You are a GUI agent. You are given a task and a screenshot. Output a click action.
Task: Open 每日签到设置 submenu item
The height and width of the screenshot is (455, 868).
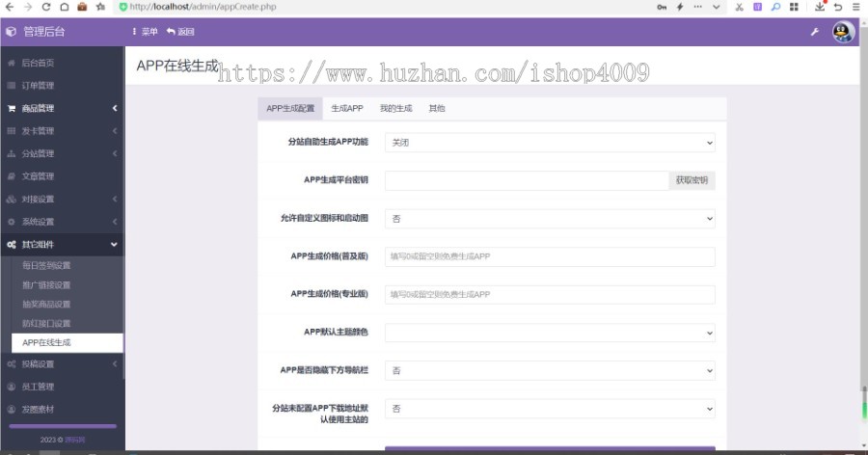pos(67,265)
